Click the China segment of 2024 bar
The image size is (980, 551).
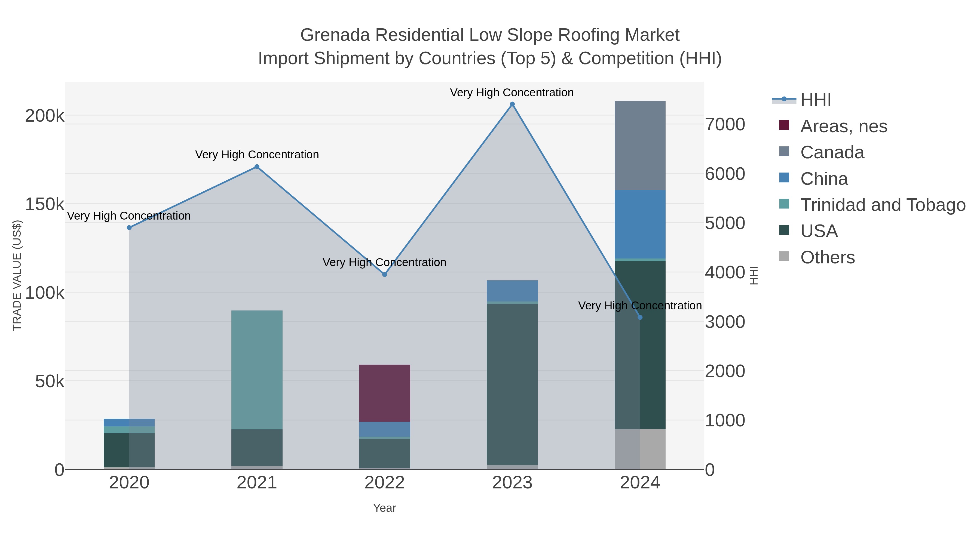click(x=640, y=224)
